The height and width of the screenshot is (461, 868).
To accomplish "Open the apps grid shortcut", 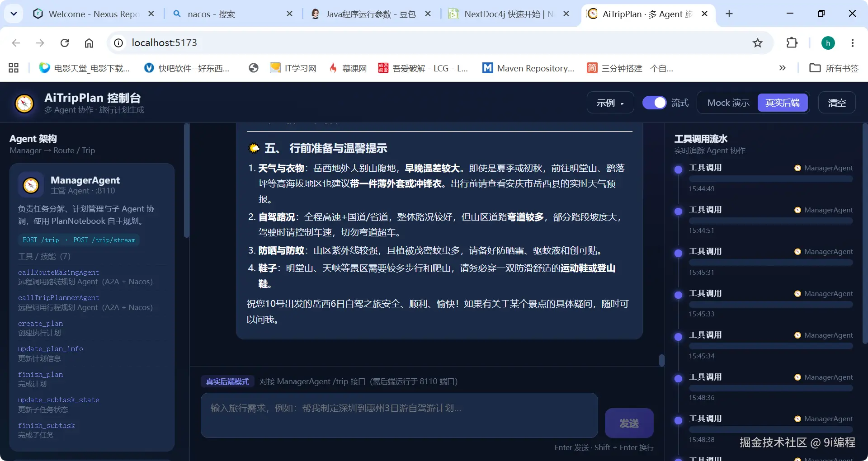I will coord(14,68).
